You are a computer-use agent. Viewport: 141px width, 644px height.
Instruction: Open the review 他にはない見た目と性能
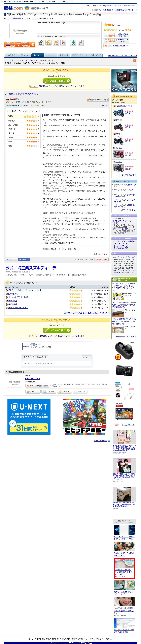18,297
